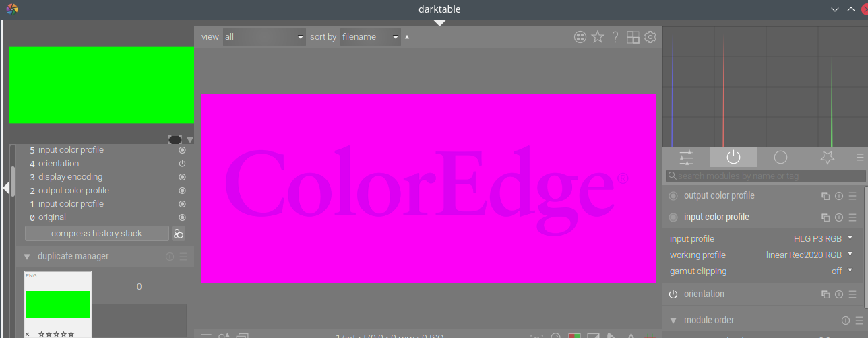
Task: Collapse top panel with the downward triangle
Action: pyautogui.click(x=440, y=23)
